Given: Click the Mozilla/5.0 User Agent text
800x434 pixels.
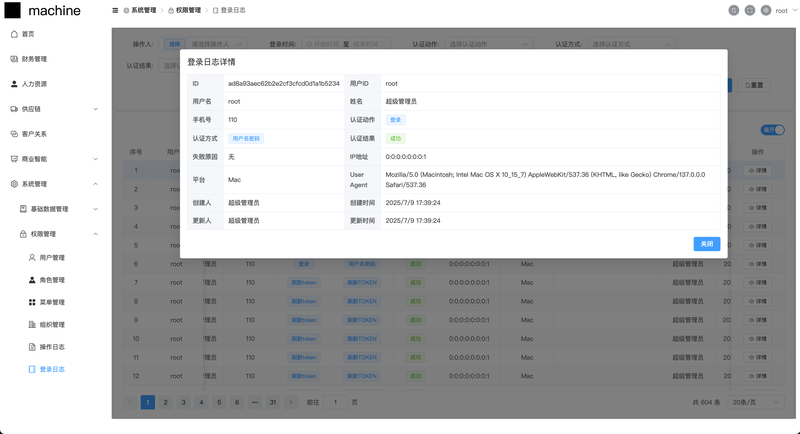Looking at the screenshot, I should pyautogui.click(x=545, y=180).
